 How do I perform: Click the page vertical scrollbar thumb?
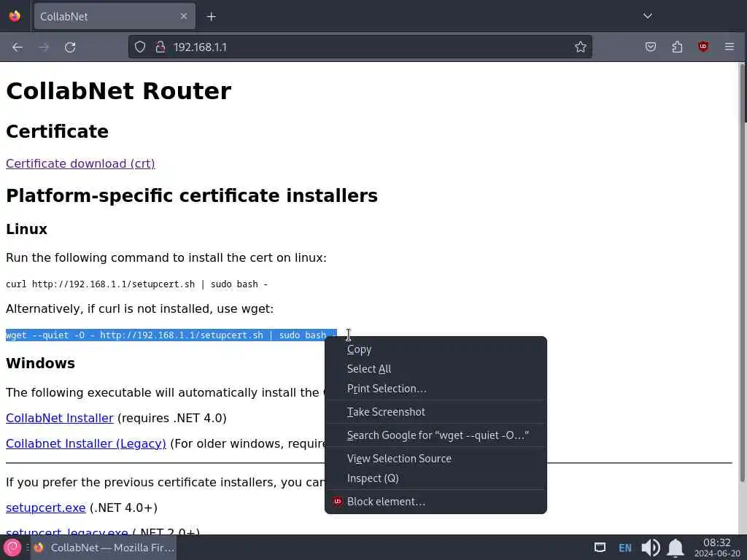pos(742,271)
